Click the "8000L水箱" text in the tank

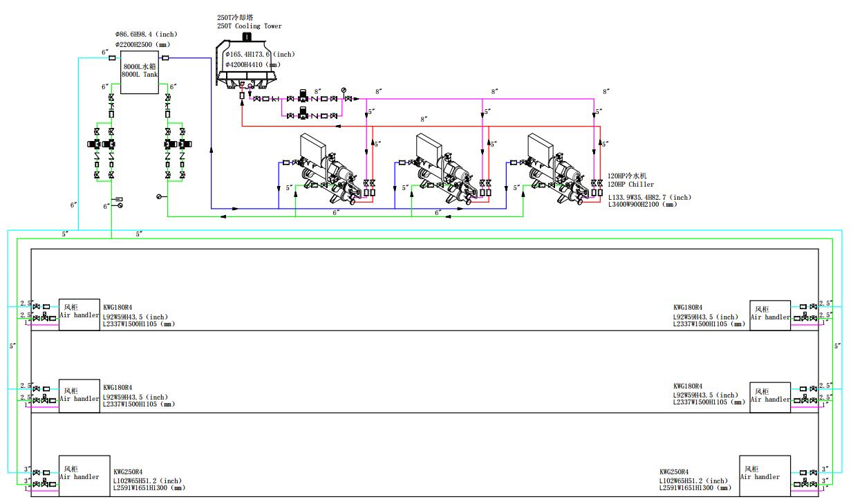[139, 67]
